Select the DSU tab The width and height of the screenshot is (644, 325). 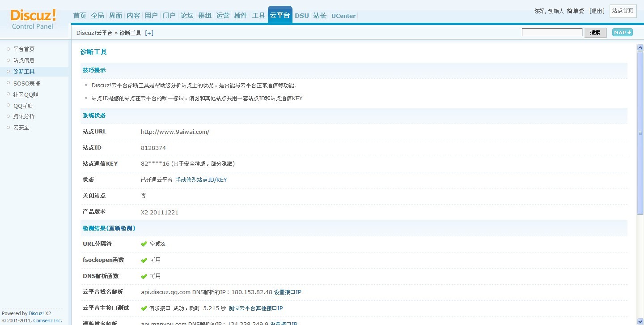coord(302,16)
